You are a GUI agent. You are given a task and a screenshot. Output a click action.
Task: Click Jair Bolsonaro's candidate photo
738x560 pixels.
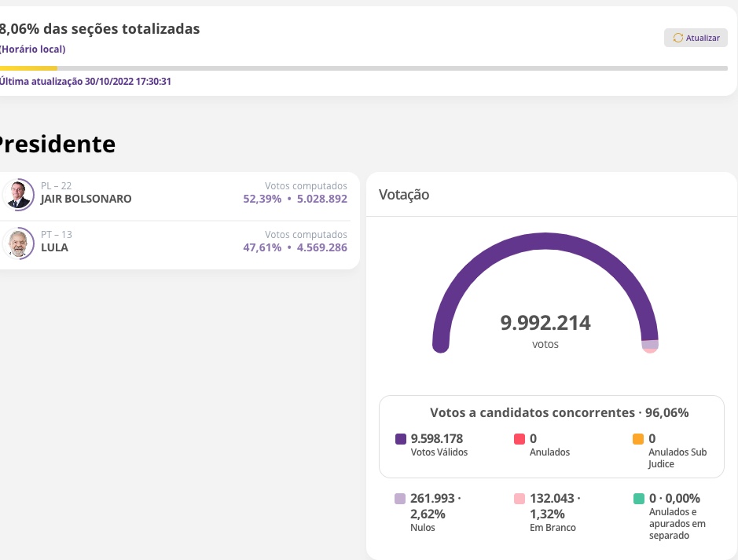point(17,193)
